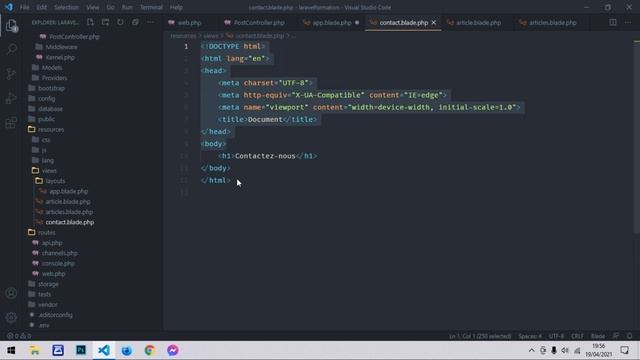The height and width of the screenshot is (360, 640).
Task: Open the Accounts menu icon
Action: coord(11,293)
